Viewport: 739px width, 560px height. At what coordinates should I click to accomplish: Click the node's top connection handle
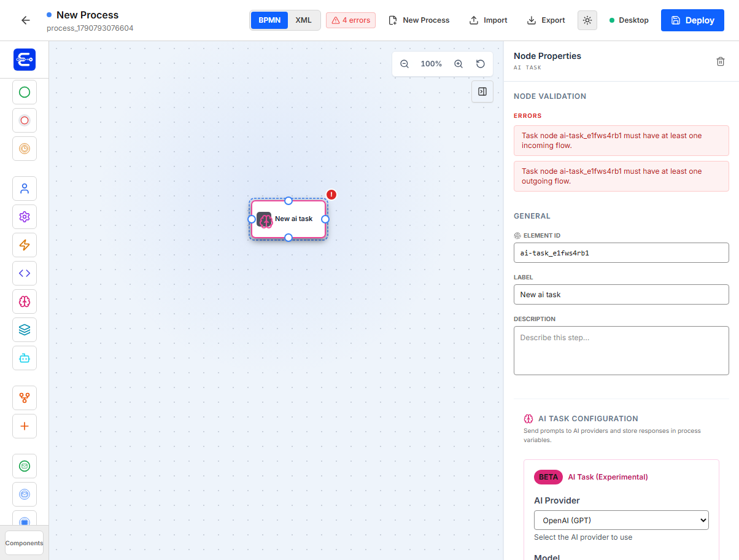[x=288, y=201]
